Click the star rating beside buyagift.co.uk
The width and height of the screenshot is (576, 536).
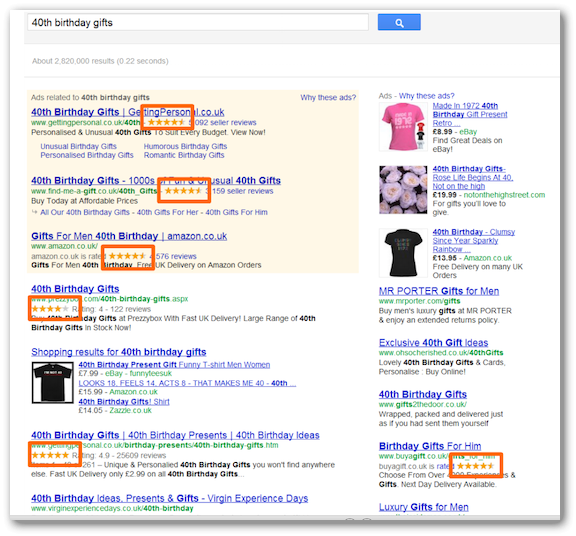[x=475, y=466]
